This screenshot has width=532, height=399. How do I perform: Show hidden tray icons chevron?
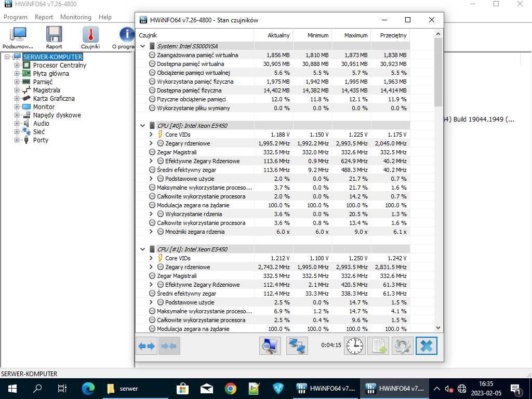(x=437, y=389)
